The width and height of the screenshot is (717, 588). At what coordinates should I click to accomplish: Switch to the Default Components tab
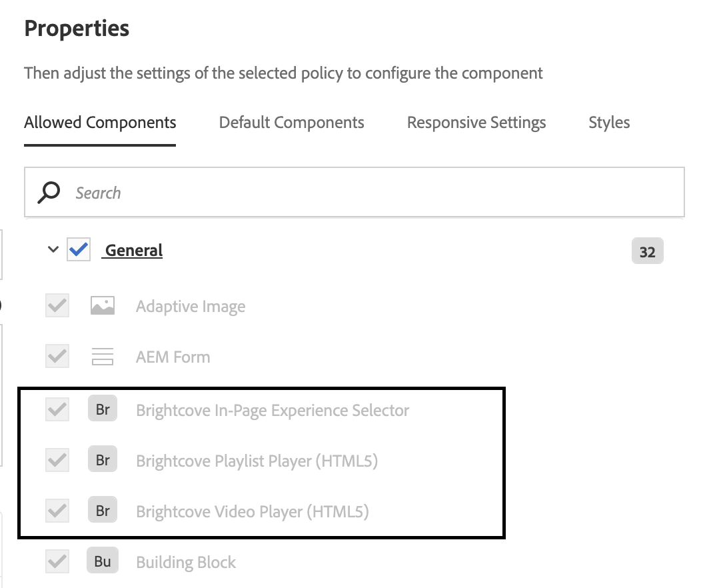[291, 122]
